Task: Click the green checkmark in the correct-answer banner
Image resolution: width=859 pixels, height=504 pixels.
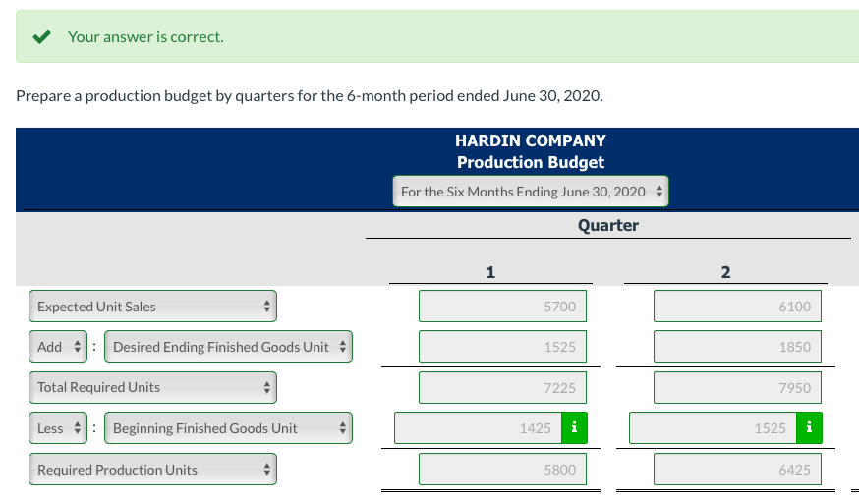Action: 41,36
